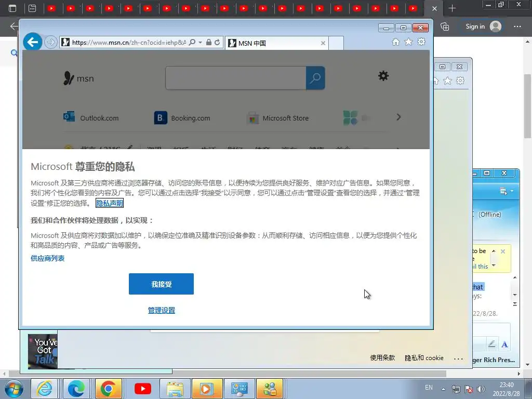Open Edge Collections icon
This screenshot has width=532, height=399.
tap(445, 26)
